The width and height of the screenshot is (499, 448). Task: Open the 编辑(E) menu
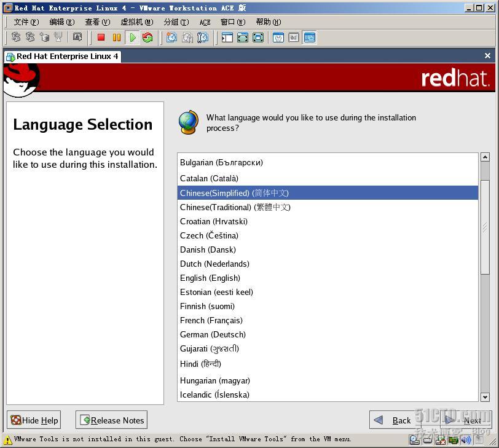61,22
